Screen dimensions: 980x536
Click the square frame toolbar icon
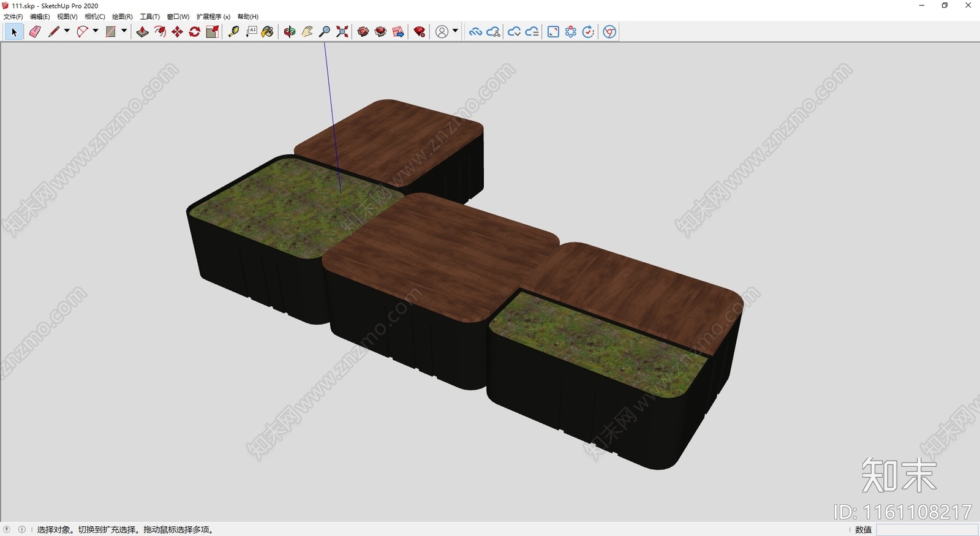pyautogui.click(x=553, y=32)
